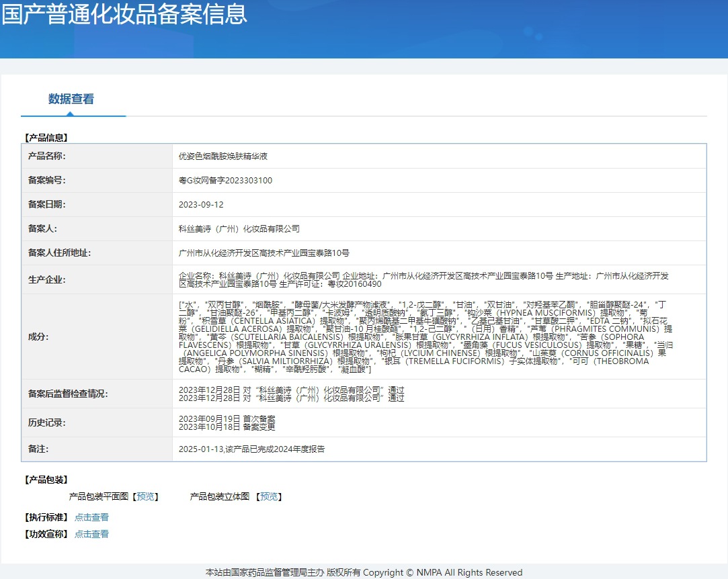The width and height of the screenshot is (728, 579).
Task: Select the 数据查看 tab
Action: [x=71, y=99]
